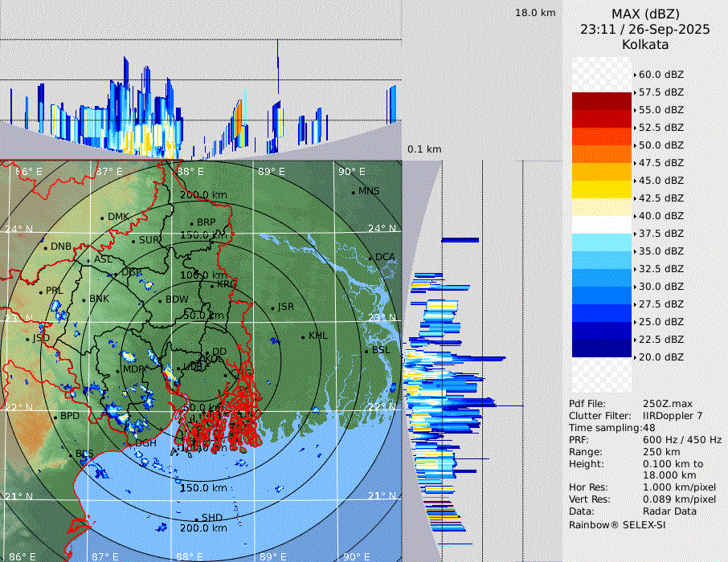
Task: Select the MDP station marker
Action: (118, 370)
